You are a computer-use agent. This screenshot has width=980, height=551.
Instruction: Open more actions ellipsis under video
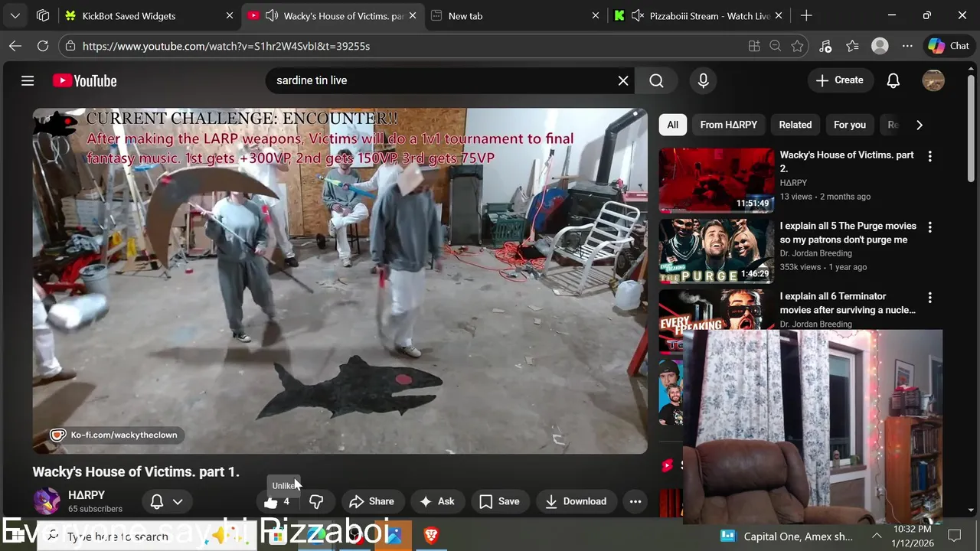635,501
